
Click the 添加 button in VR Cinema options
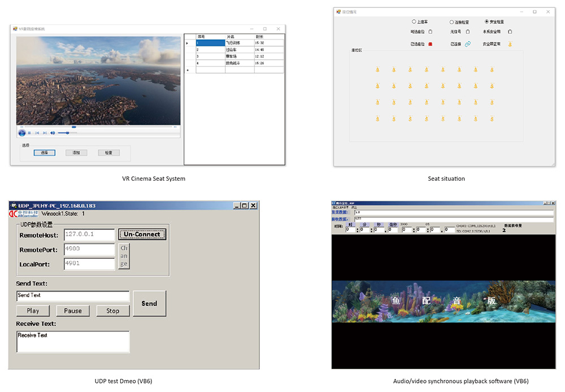[76, 153]
